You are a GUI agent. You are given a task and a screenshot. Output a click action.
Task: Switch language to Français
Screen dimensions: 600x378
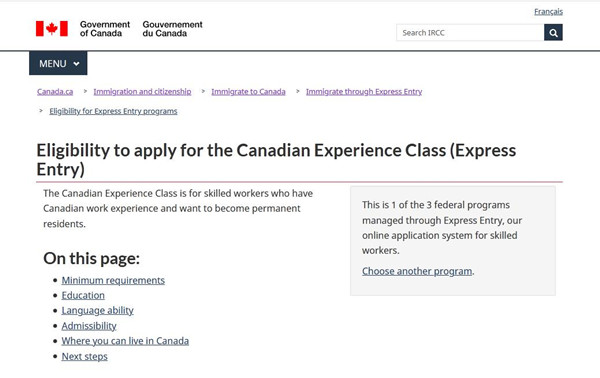click(x=548, y=11)
